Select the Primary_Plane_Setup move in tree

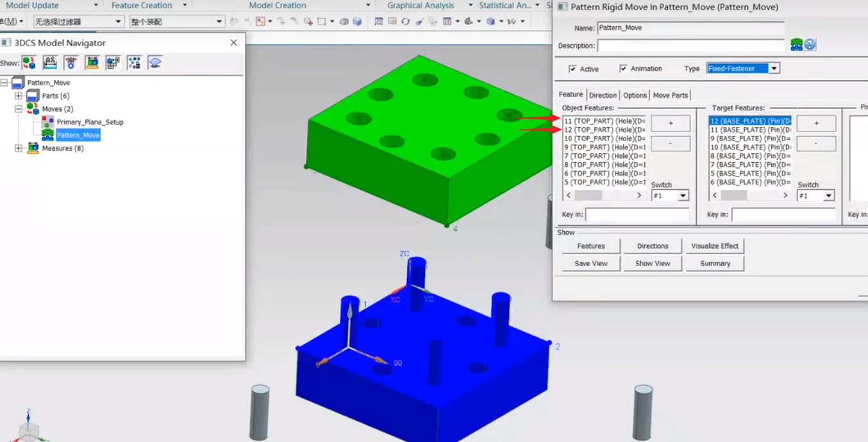coord(90,122)
